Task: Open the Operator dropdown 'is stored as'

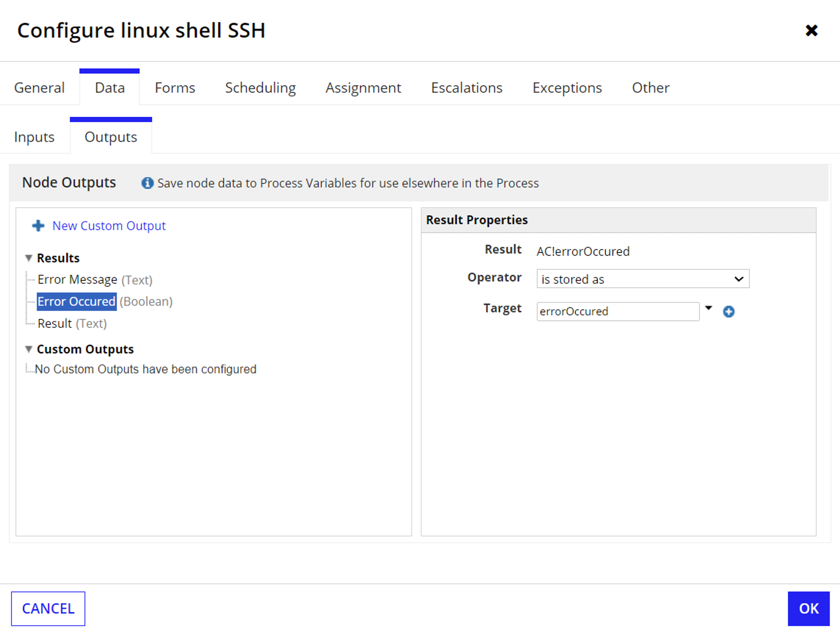Action: click(642, 279)
